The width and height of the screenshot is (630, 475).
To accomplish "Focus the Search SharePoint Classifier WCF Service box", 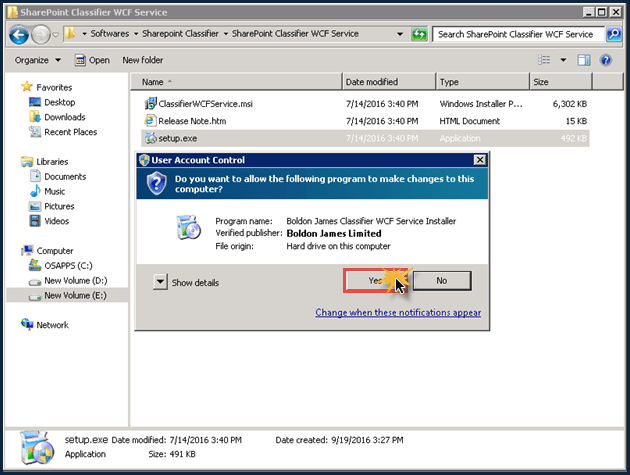I will 518,34.
